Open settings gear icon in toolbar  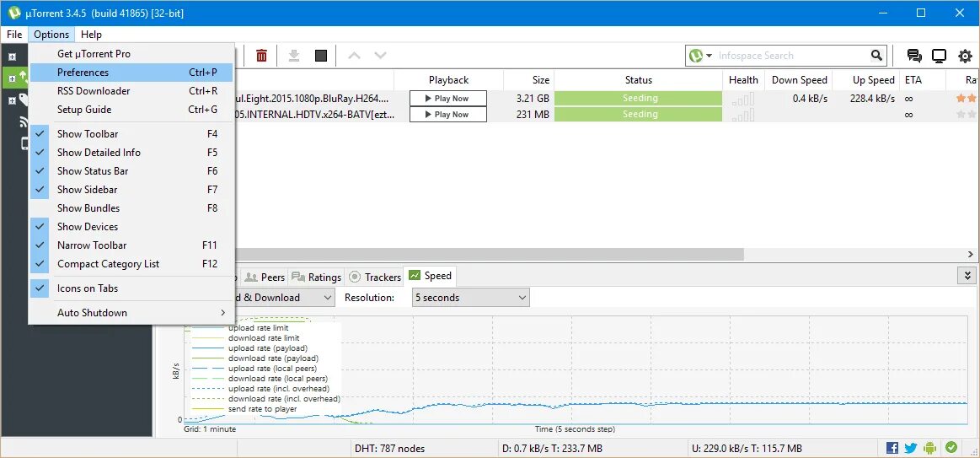tap(965, 57)
